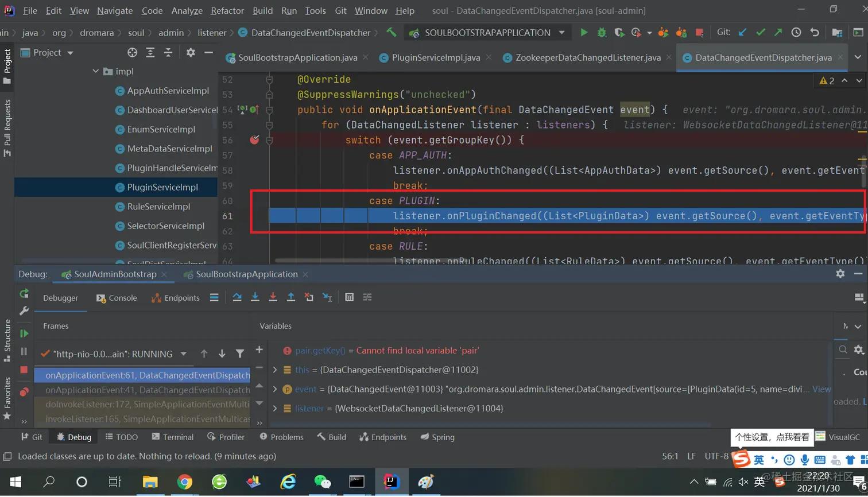The image size is (868, 497).
Task: Open the Spring tool window
Action: 437,437
